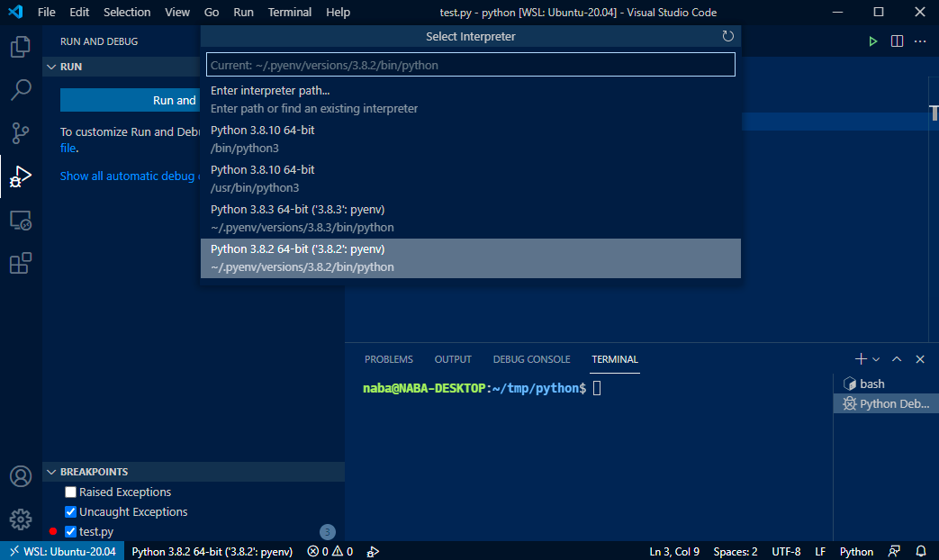Enable the Raised Exceptions checkbox
This screenshot has height=560, width=939.
click(70, 492)
